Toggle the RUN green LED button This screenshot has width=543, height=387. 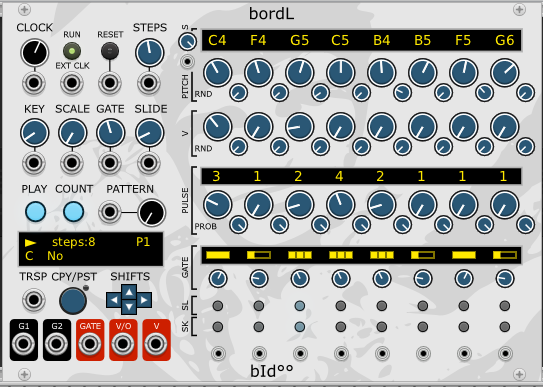coord(72,51)
